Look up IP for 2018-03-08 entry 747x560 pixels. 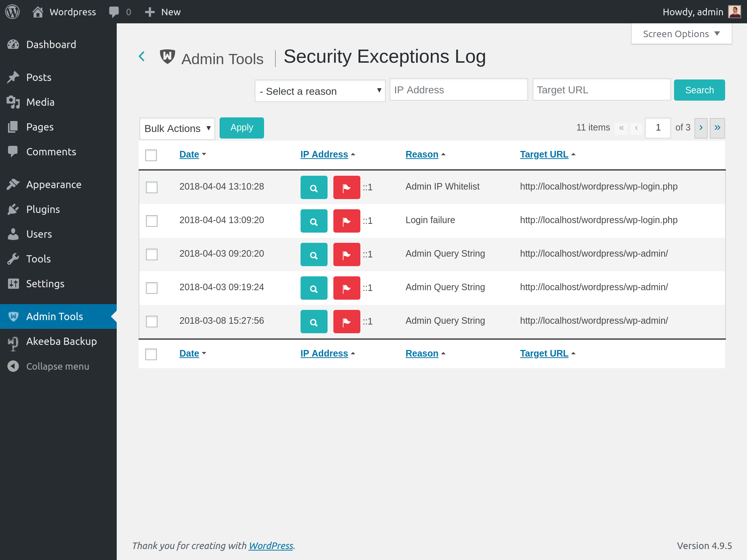click(x=314, y=322)
